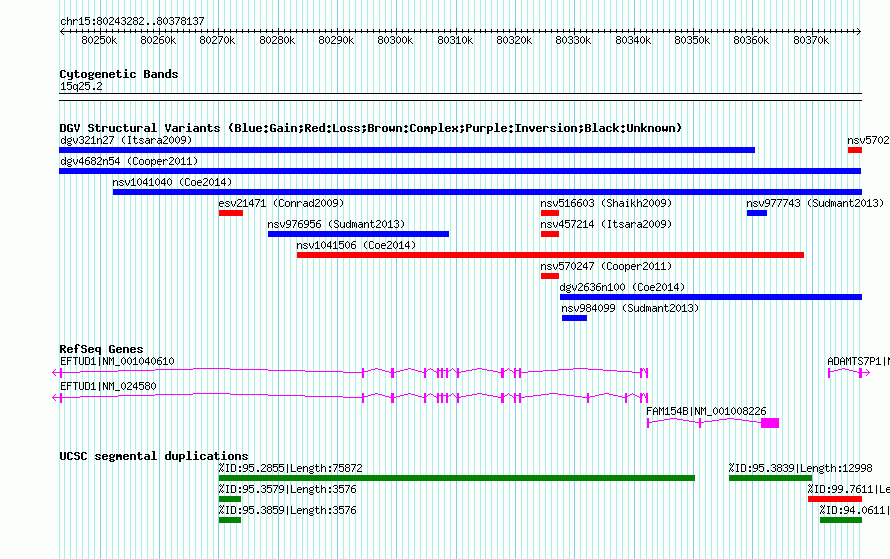The width and height of the screenshot is (890, 559).
Task: Click the nsv1041040 (Coe2014) blue bar
Action: pyautogui.click(x=487, y=192)
